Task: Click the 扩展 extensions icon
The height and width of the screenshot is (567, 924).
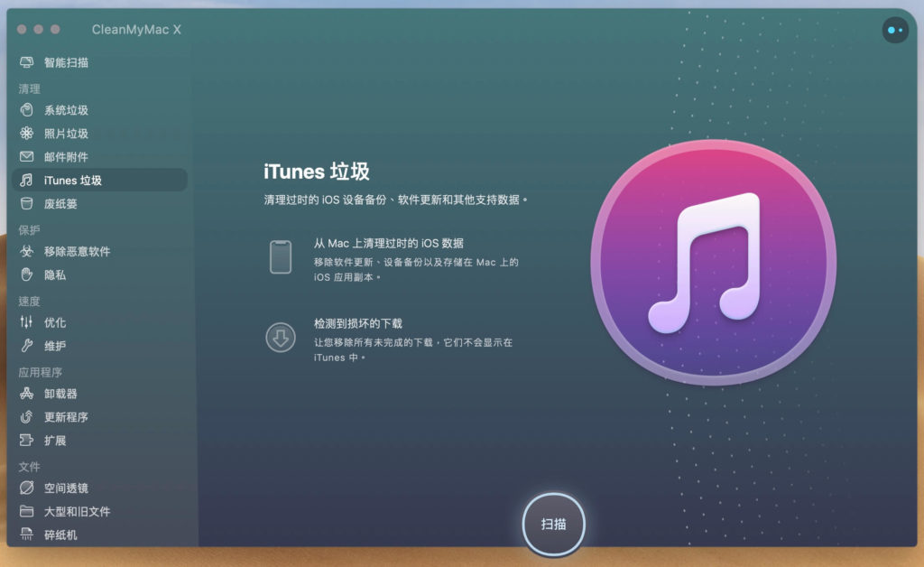Action: tap(26, 441)
